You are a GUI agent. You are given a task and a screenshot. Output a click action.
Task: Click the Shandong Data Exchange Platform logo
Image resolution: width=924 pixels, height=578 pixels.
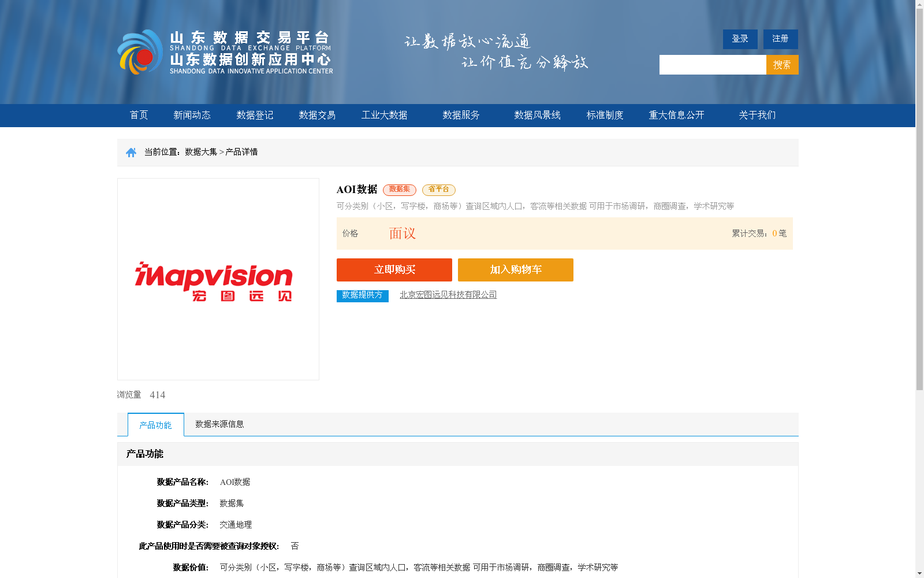pos(225,52)
